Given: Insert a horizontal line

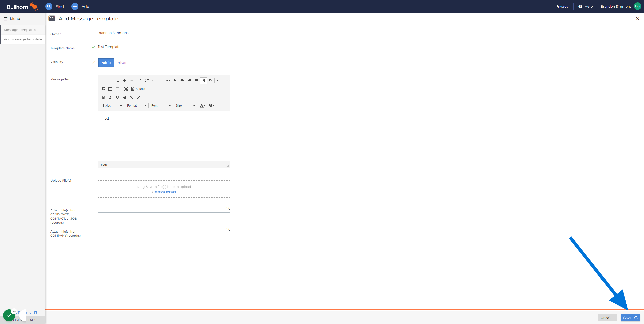Looking at the screenshot, I should point(117,89).
